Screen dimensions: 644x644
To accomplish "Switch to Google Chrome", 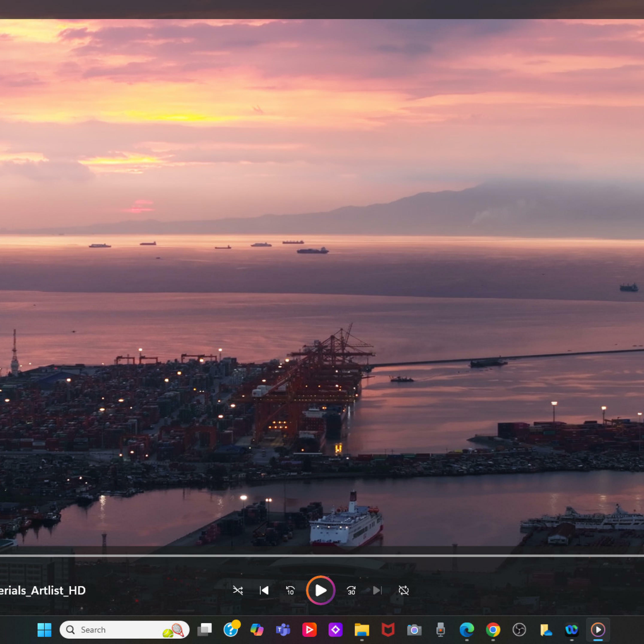I will [x=493, y=630].
